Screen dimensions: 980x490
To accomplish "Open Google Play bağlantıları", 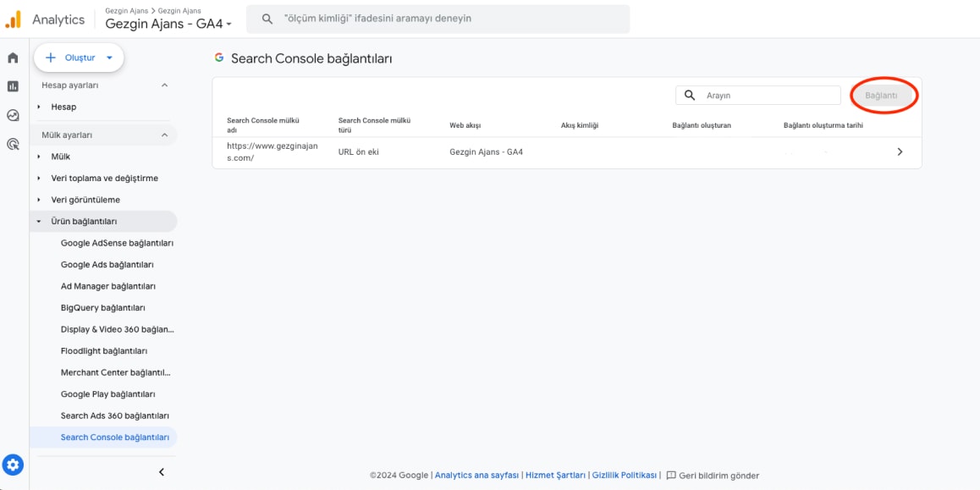I will 108,394.
